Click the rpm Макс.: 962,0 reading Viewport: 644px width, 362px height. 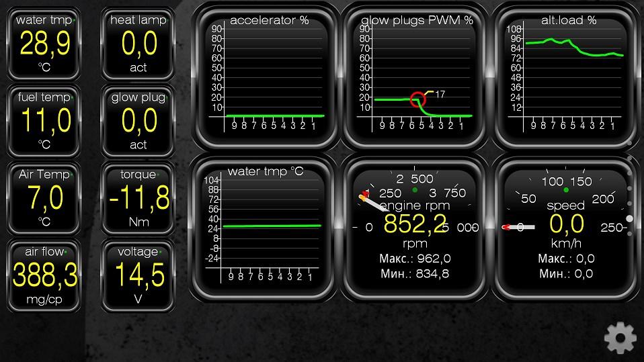click(415, 259)
